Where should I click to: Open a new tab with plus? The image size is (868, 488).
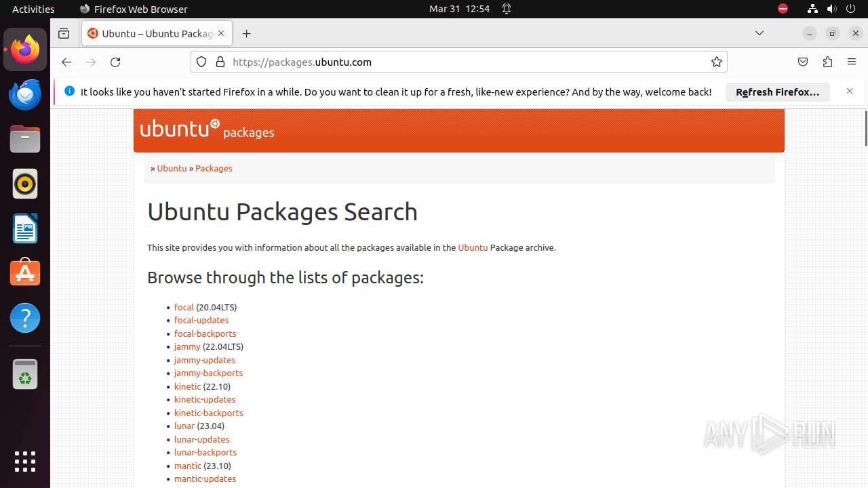tap(246, 33)
